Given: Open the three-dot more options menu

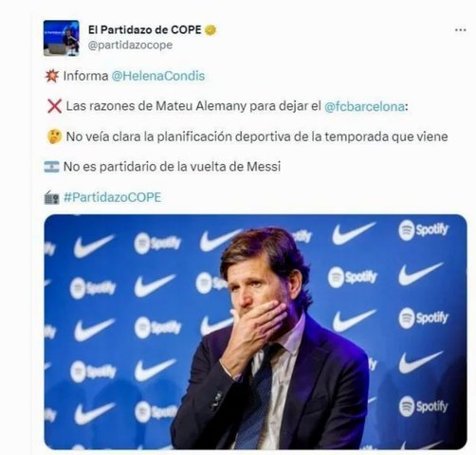Looking at the screenshot, I should coord(461,30).
